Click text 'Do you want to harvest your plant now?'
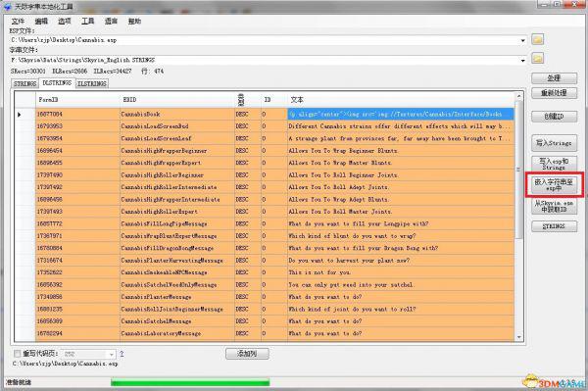Screen dimensions: 588x391 tap(349, 260)
